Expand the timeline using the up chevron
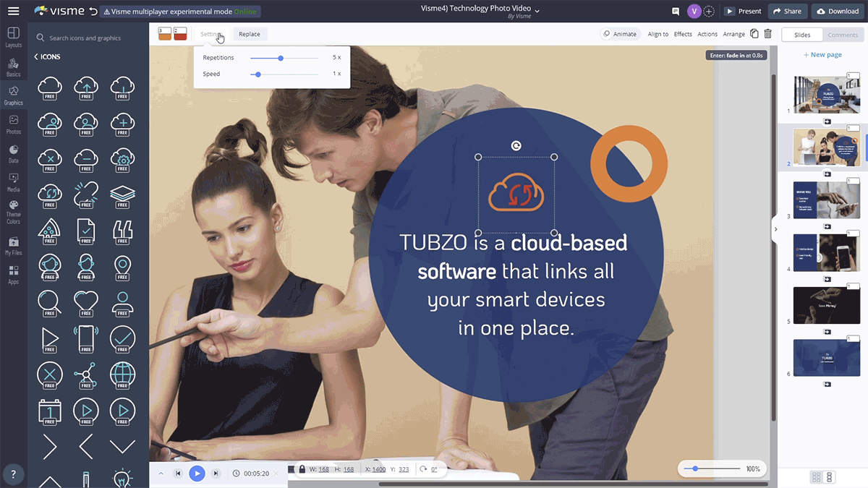 161,474
